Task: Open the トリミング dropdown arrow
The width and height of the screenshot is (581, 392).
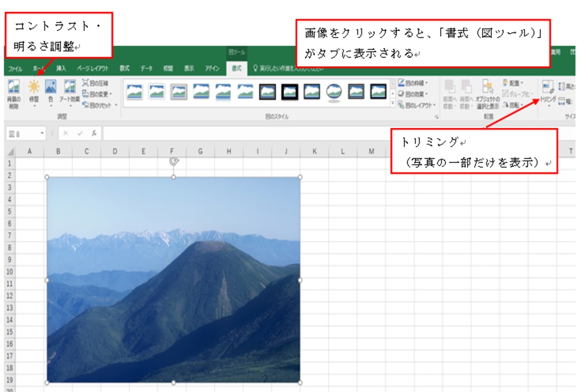Action: coord(549,106)
